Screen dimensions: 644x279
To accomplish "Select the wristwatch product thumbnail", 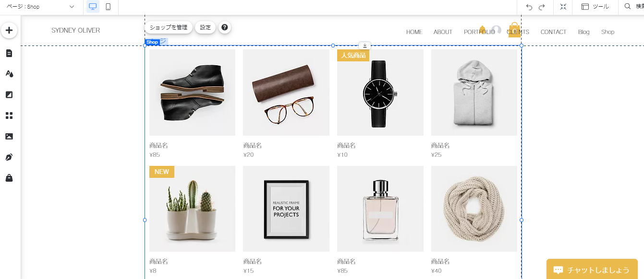I will (x=380, y=93).
